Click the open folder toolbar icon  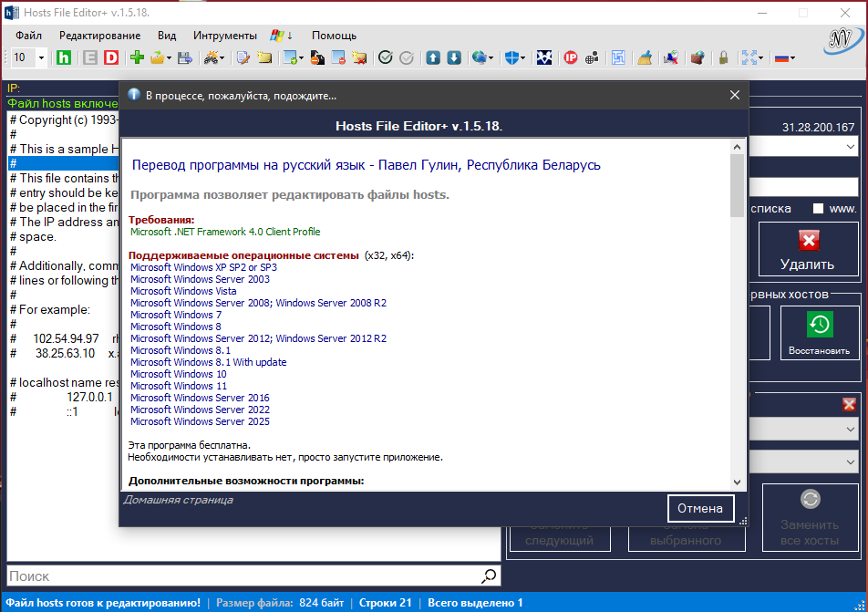pyautogui.click(x=157, y=57)
